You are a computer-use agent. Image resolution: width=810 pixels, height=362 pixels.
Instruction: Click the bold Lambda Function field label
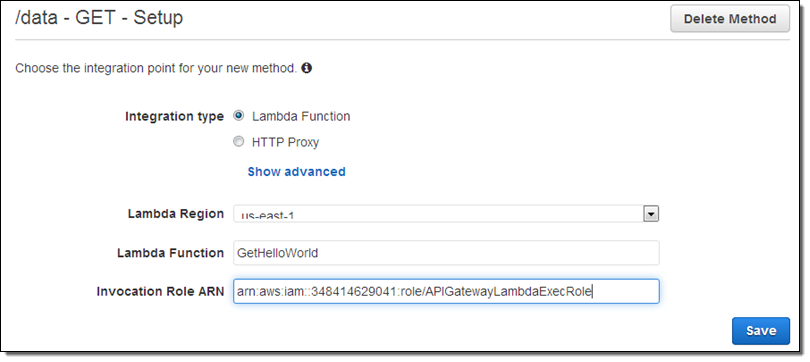[170, 253]
